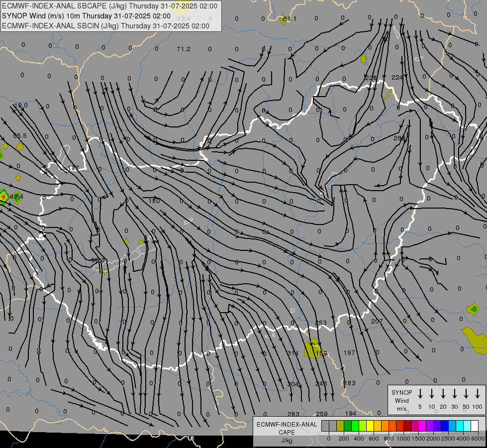Click the 259 value at bottom

pos(322,414)
